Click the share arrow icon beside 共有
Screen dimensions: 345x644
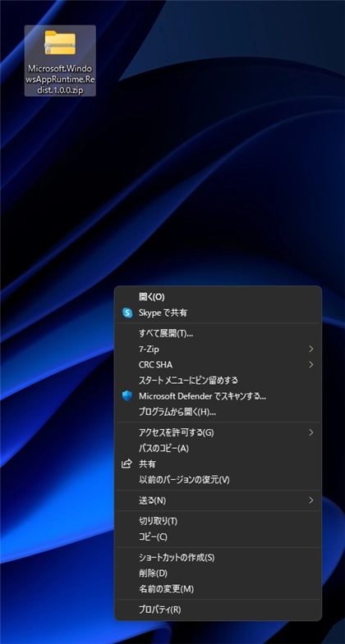[x=127, y=464]
